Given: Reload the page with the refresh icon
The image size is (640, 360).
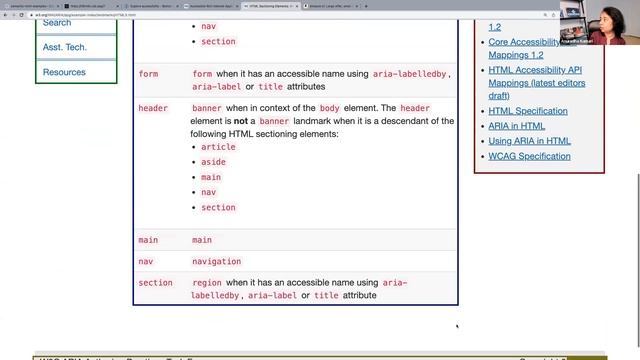Looking at the screenshot, I should [21, 15].
